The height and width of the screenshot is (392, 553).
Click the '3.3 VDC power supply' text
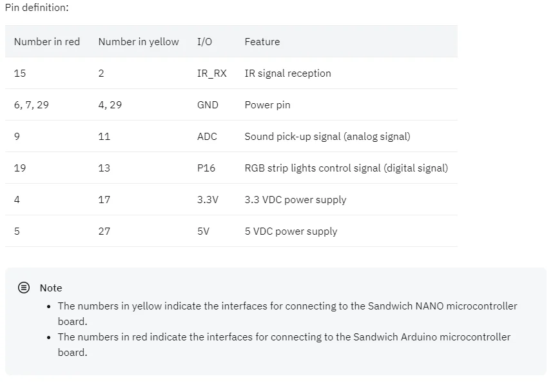[296, 200]
